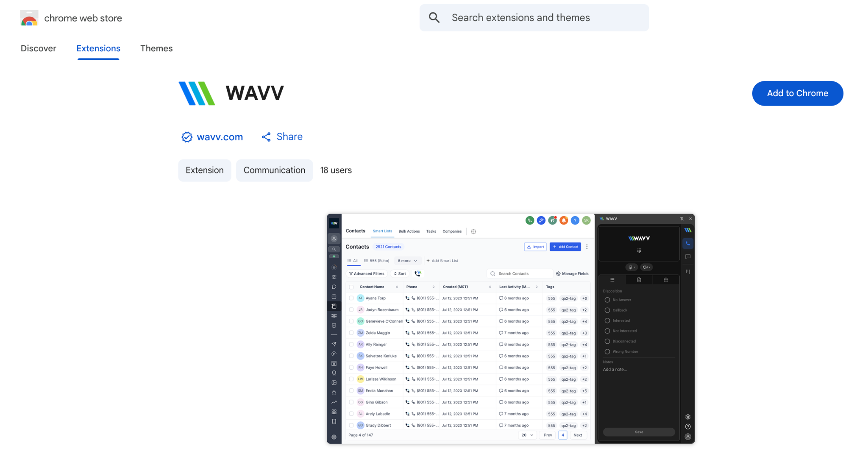Open the Extension category chip
The image size is (868, 471).
[x=205, y=170]
